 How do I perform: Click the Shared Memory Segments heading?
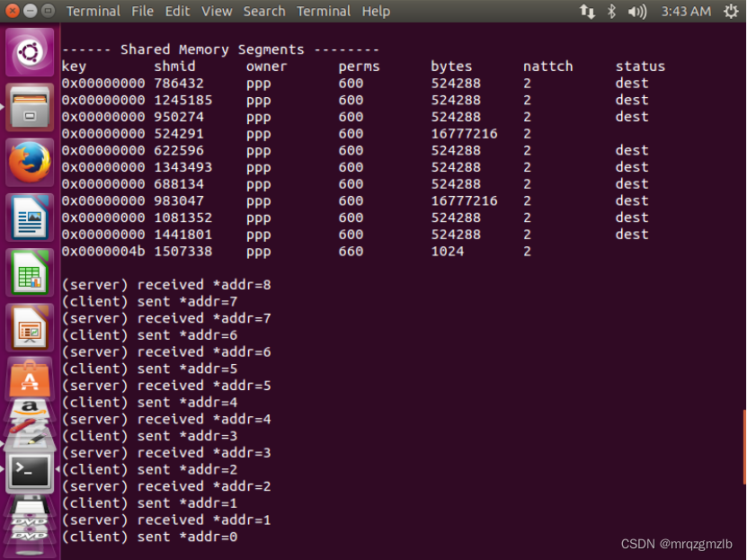[x=212, y=49]
